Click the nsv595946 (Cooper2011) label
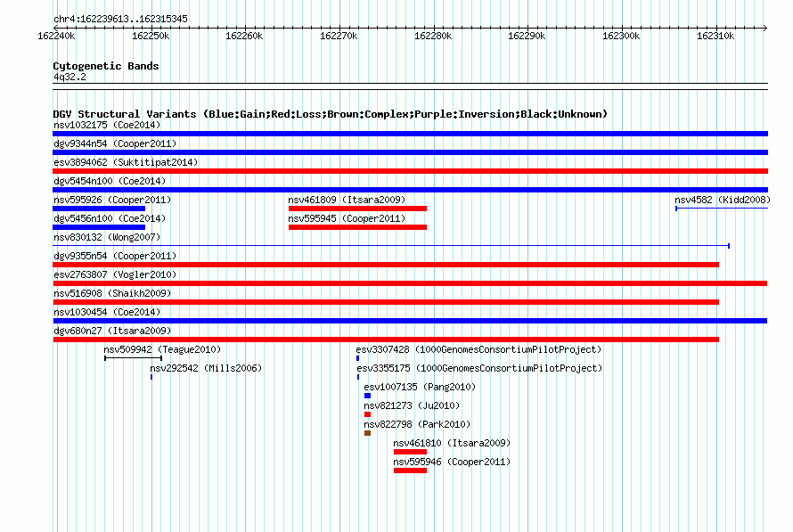 click(x=452, y=462)
